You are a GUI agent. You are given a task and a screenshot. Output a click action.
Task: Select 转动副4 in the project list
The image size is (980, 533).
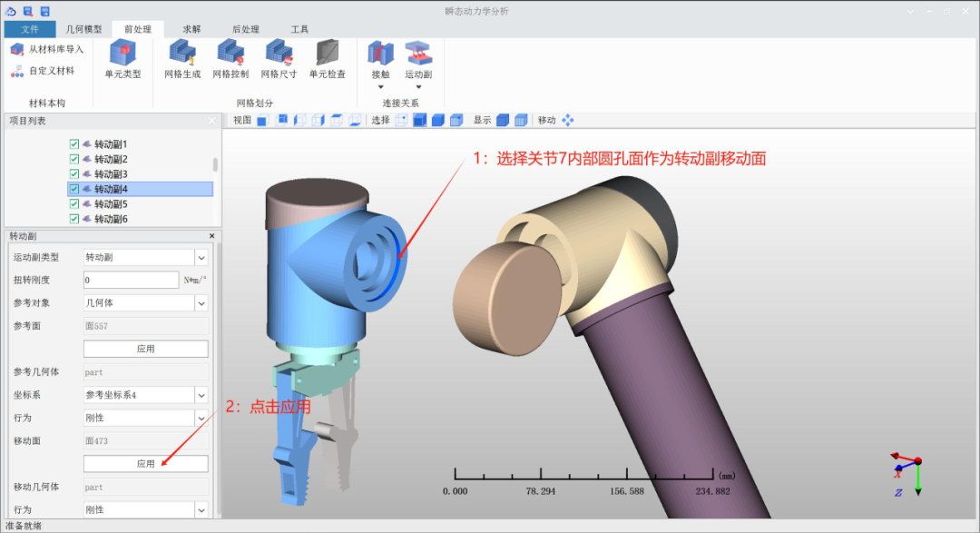pyautogui.click(x=140, y=189)
